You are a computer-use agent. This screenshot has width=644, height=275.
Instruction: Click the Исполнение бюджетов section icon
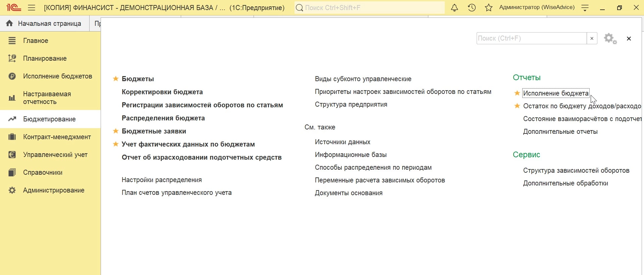click(x=12, y=76)
